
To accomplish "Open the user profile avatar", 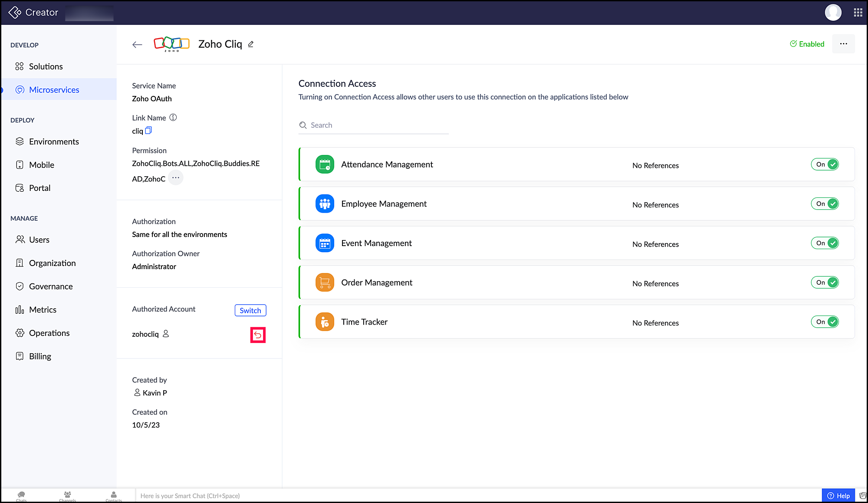I will [x=833, y=13].
